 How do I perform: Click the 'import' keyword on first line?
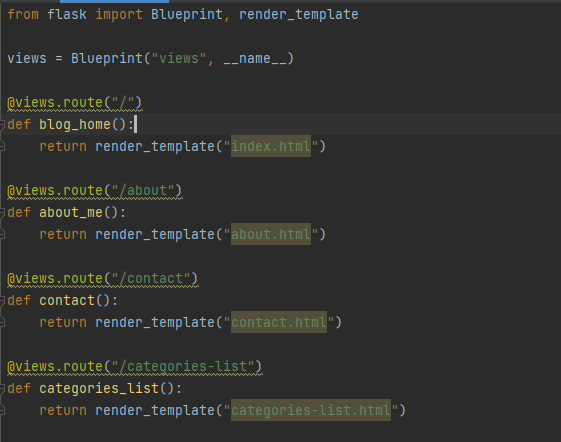click(119, 15)
